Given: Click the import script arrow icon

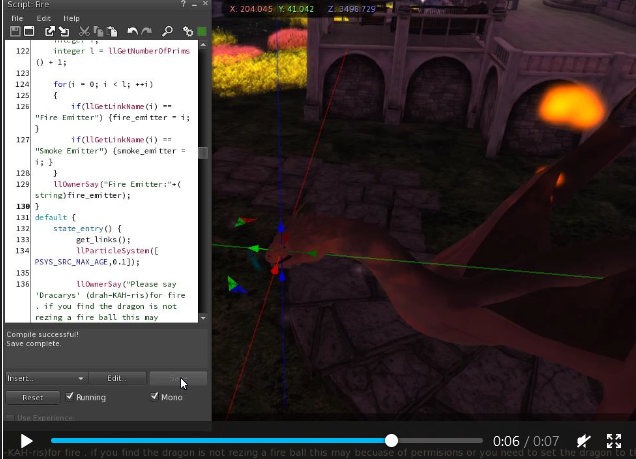Looking at the screenshot, I should (x=64, y=31).
